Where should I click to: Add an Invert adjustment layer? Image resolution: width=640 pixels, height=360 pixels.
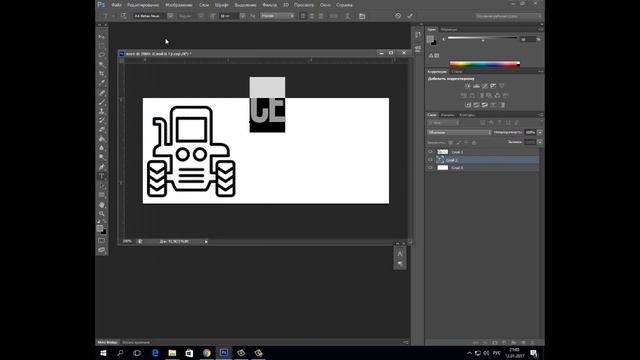(x=468, y=105)
